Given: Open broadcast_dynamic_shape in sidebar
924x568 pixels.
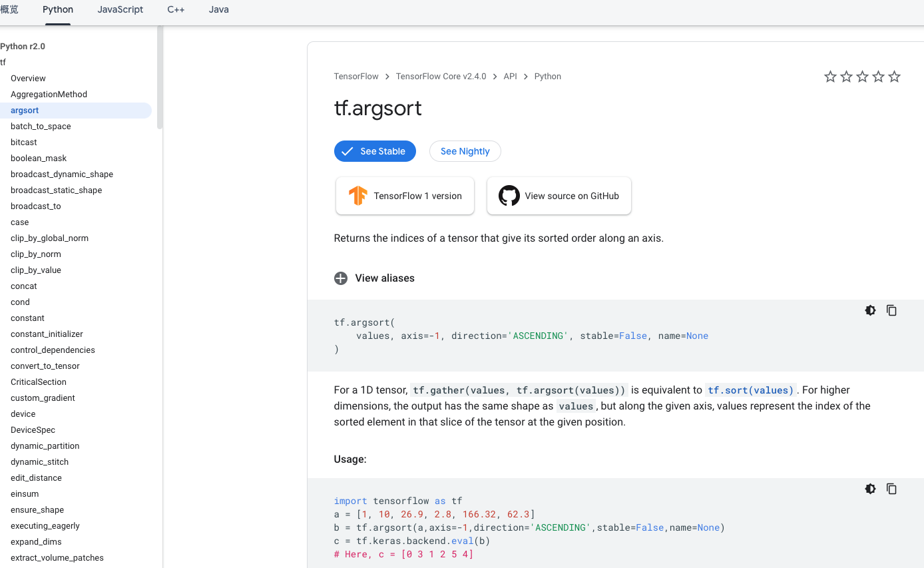Looking at the screenshot, I should pos(62,174).
